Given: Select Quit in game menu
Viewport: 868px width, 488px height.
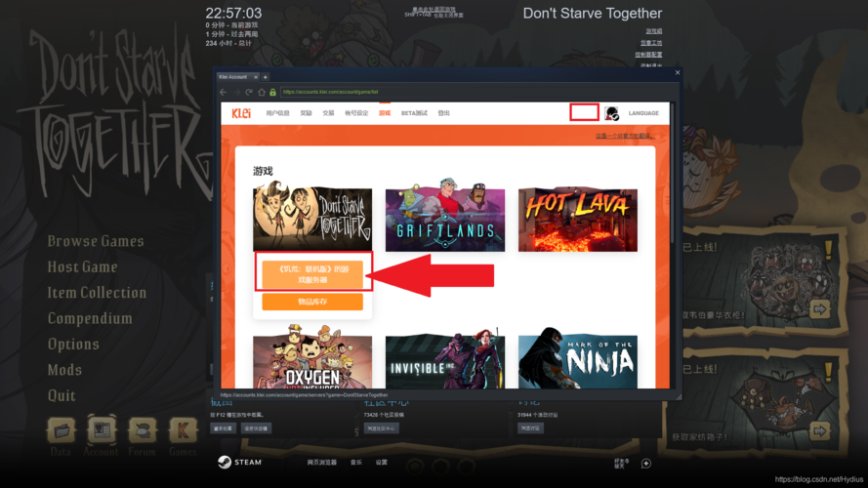Looking at the screenshot, I should (62, 395).
